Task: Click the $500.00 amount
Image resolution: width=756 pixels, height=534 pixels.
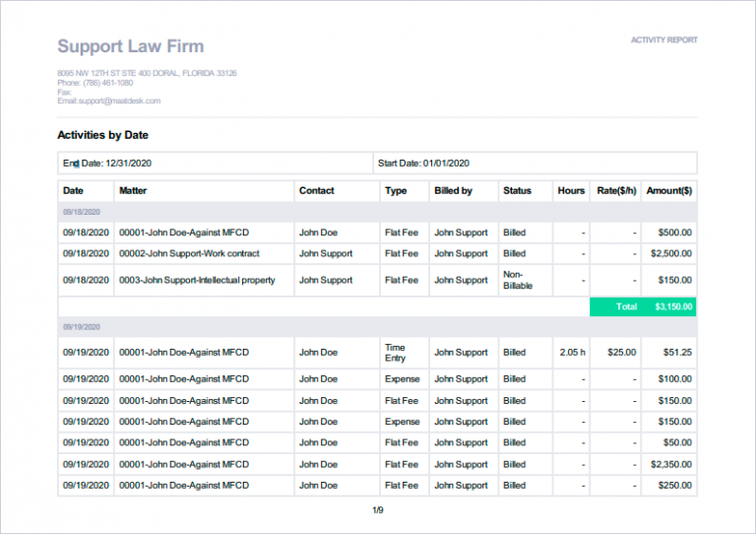Action: 675,233
